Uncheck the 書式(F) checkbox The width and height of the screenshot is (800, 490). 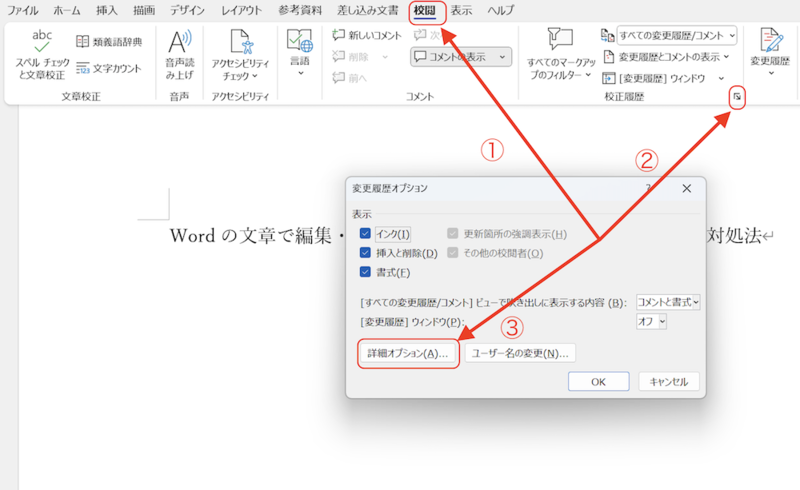click(x=365, y=272)
